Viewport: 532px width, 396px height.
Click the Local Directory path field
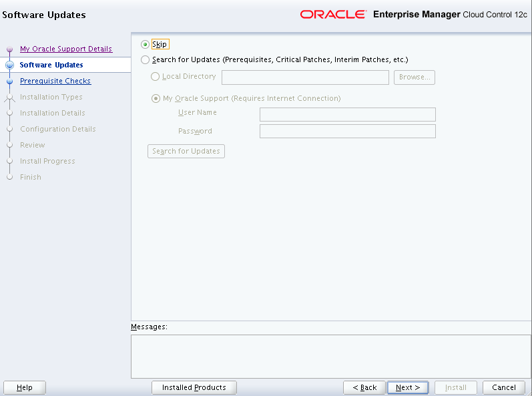(305, 77)
